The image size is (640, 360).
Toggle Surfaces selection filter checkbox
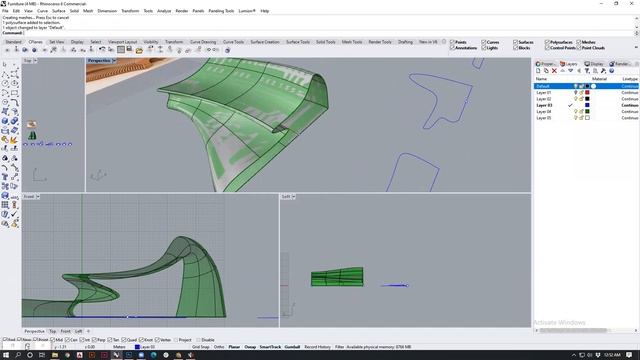[x=516, y=42]
